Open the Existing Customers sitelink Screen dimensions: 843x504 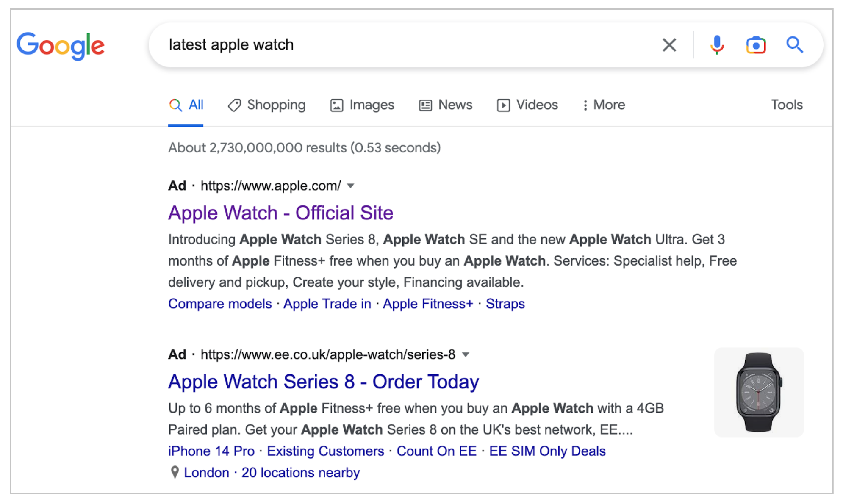coord(325,451)
